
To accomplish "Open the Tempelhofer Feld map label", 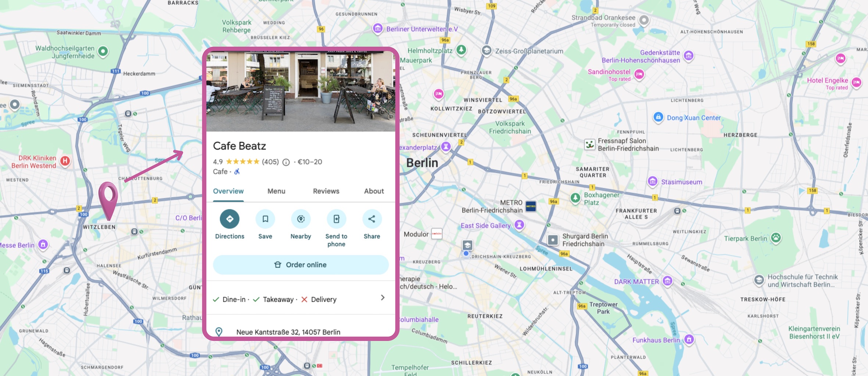I will (x=410, y=369).
